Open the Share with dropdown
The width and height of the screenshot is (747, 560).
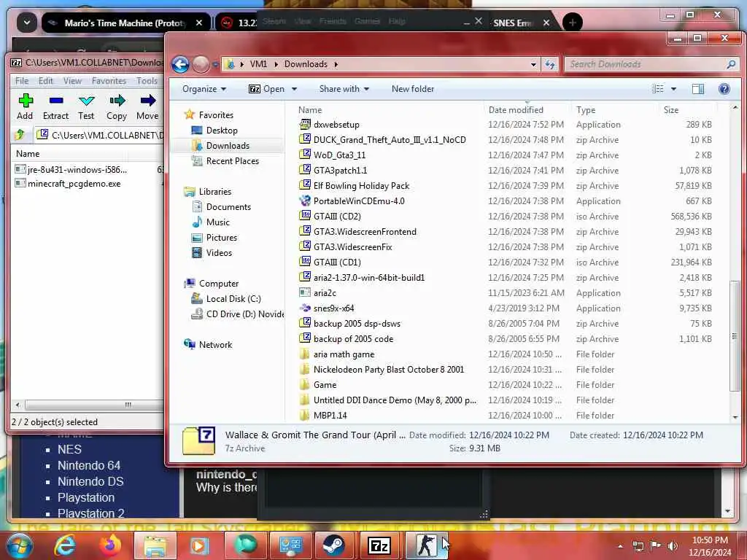coord(344,89)
